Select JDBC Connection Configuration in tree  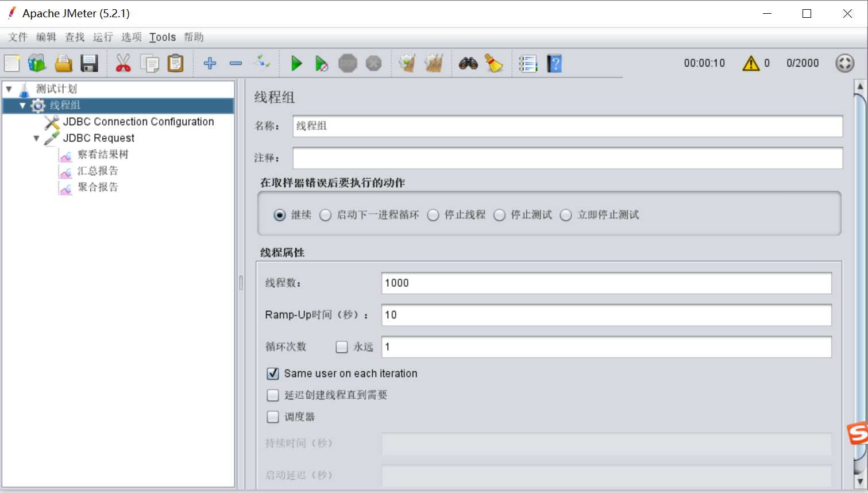click(138, 122)
